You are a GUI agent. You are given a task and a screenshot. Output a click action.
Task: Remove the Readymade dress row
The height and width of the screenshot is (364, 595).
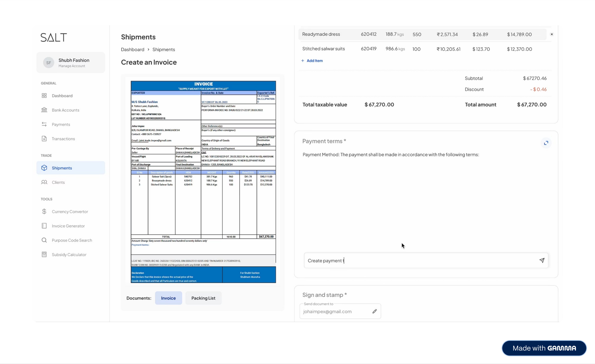pyautogui.click(x=552, y=34)
